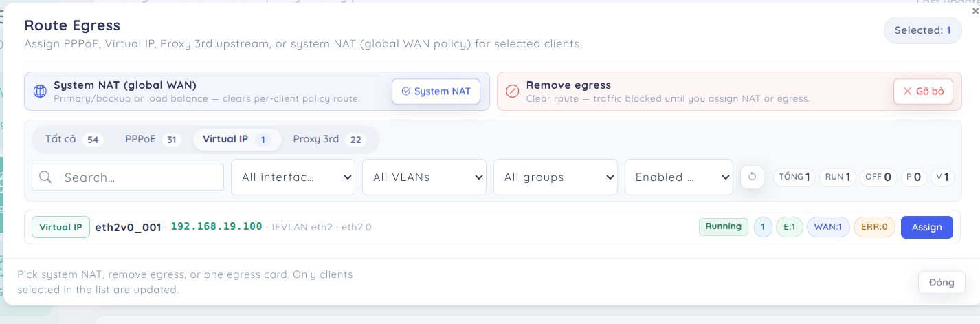Switch to the PPPoE tab

click(152, 140)
